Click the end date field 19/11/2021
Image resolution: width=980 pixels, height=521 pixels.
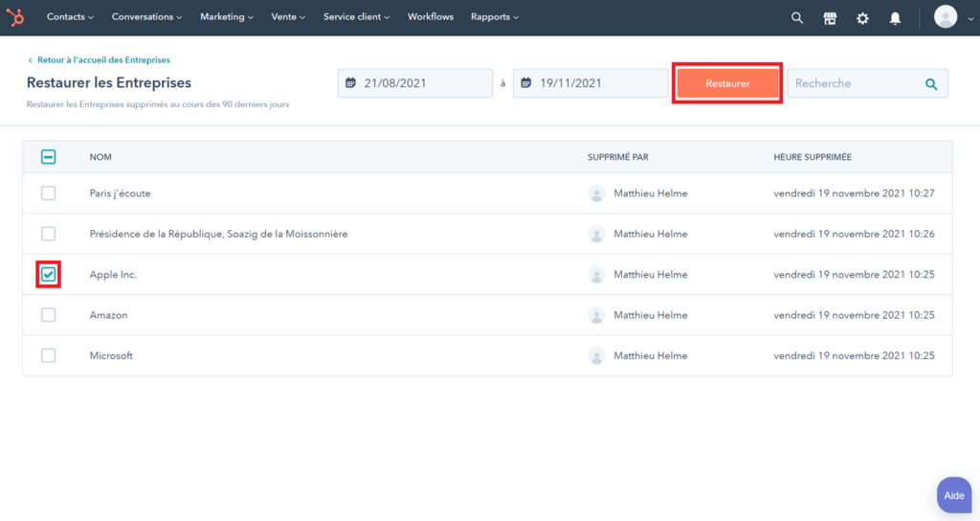590,83
